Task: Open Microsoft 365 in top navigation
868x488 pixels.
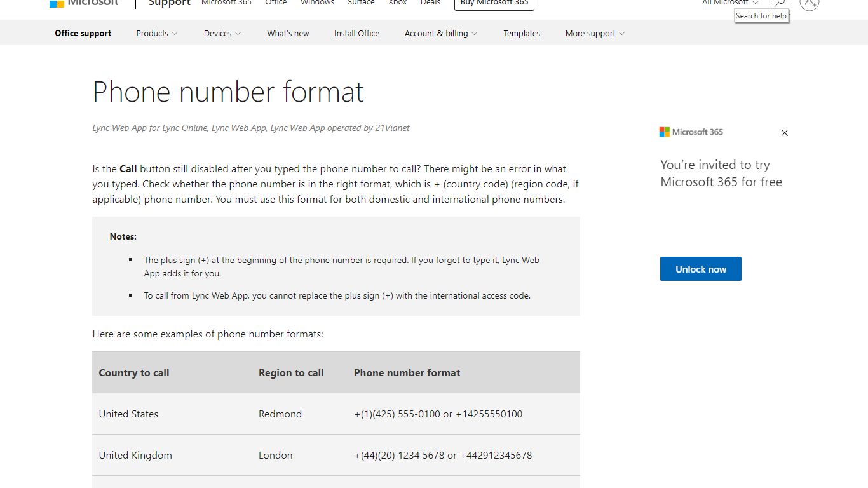Action: tap(226, 3)
